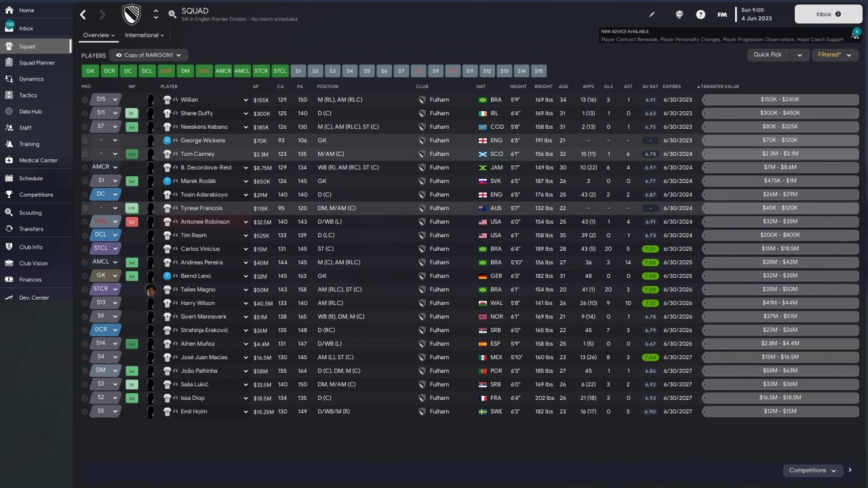This screenshot has height=488, width=868.
Task: Expand the chevron next to Harry Wilson's name
Action: click(245, 303)
